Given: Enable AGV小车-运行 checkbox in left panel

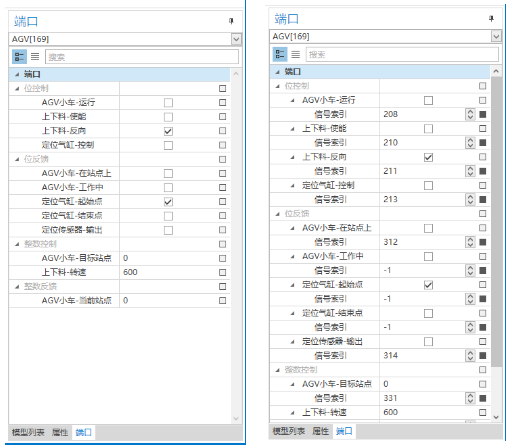Looking at the screenshot, I should tap(168, 103).
